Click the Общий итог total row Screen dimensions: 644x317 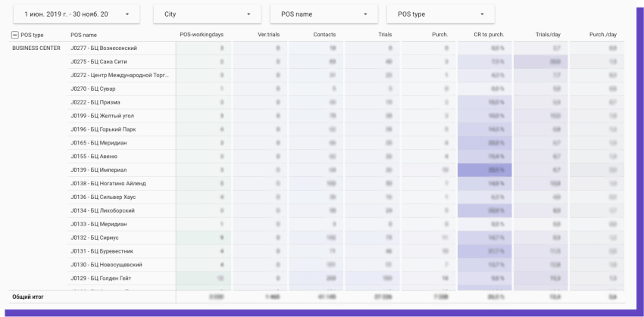29,297
